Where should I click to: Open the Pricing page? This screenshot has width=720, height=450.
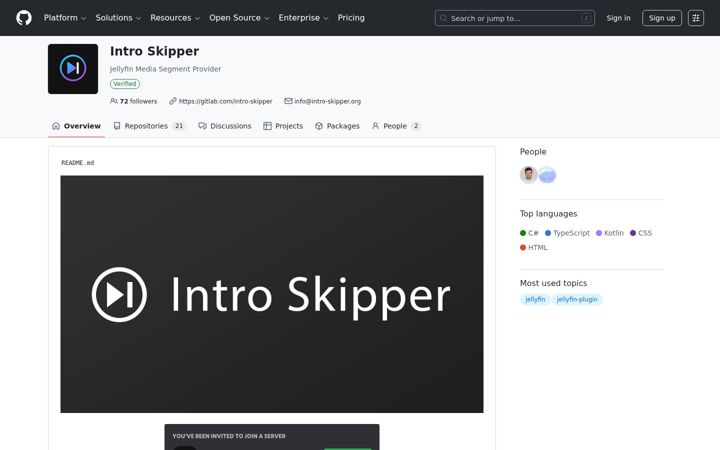click(351, 18)
